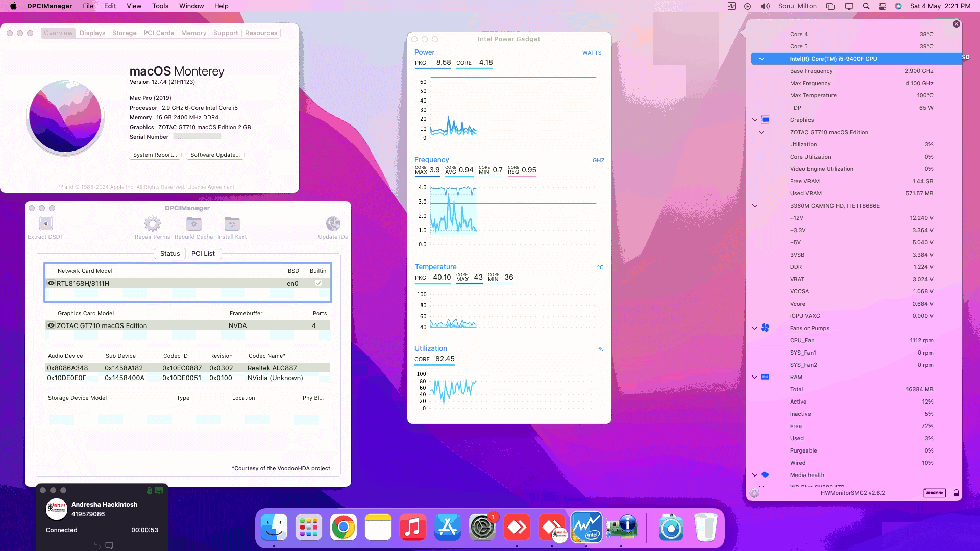The image size is (980, 551).
Task: Open the chat icon in AnyDesk panel
Action: point(109,545)
